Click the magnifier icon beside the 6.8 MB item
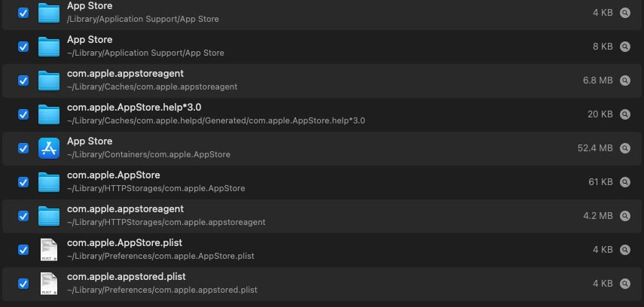 pos(624,81)
